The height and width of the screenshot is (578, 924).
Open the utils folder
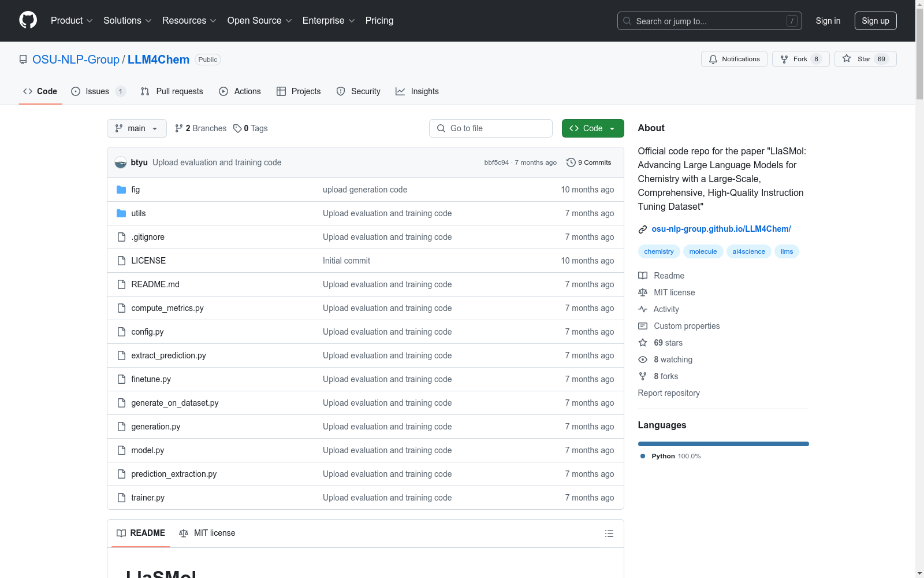[x=139, y=213]
